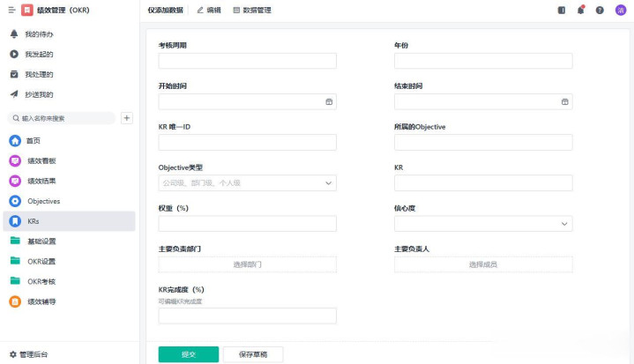Screen dimensions: 634x364
Task: Click 选择成员 selector
Action: (x=483, y=264)
